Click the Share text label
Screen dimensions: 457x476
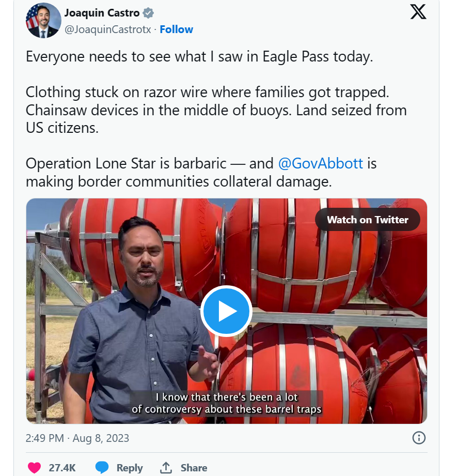pos(194,468)
